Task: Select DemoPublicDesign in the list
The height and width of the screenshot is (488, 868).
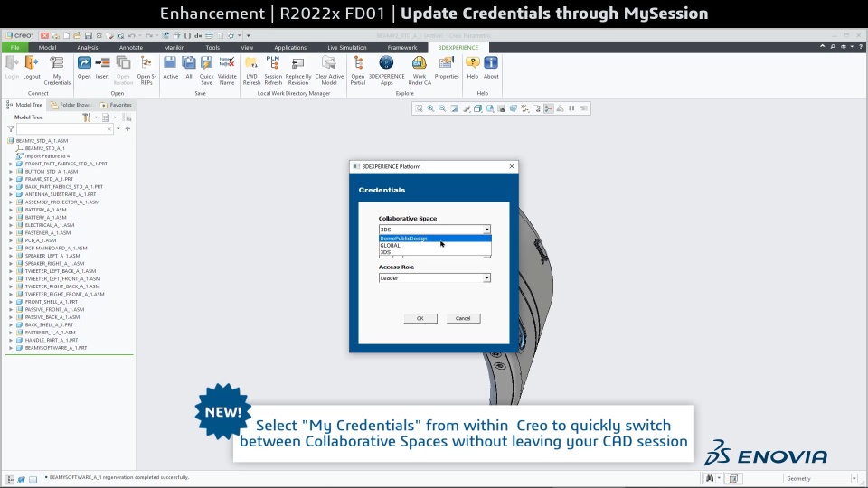Action: 435,239
